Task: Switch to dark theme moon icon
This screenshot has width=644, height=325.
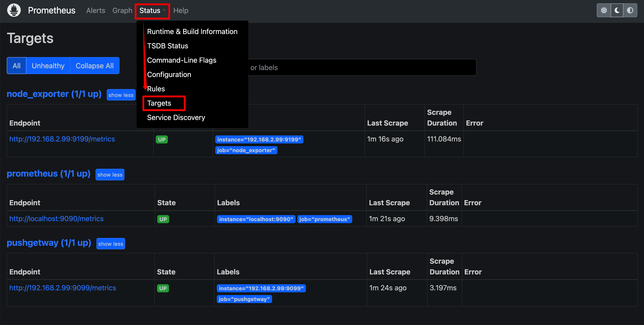Action: [x=617, y=11]
